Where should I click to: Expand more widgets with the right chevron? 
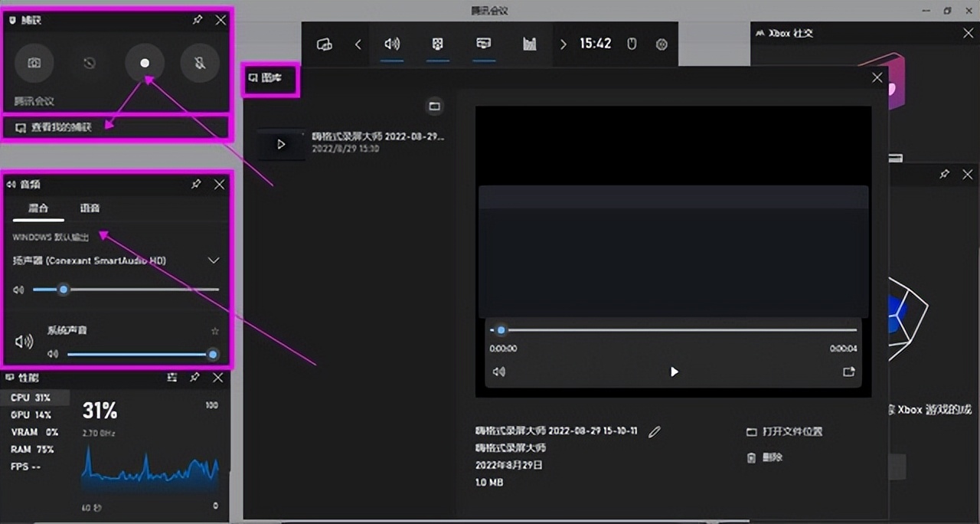(563, 44)
